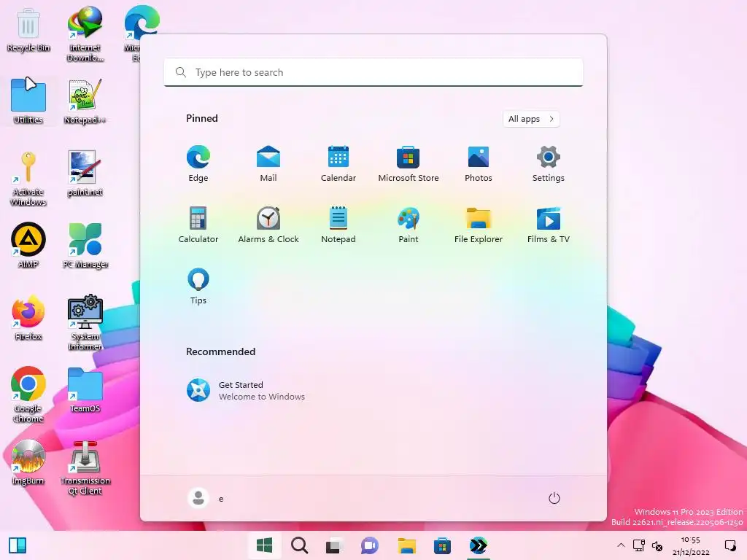Click the Windows Start button on taskbar

(x=264, y=545)
